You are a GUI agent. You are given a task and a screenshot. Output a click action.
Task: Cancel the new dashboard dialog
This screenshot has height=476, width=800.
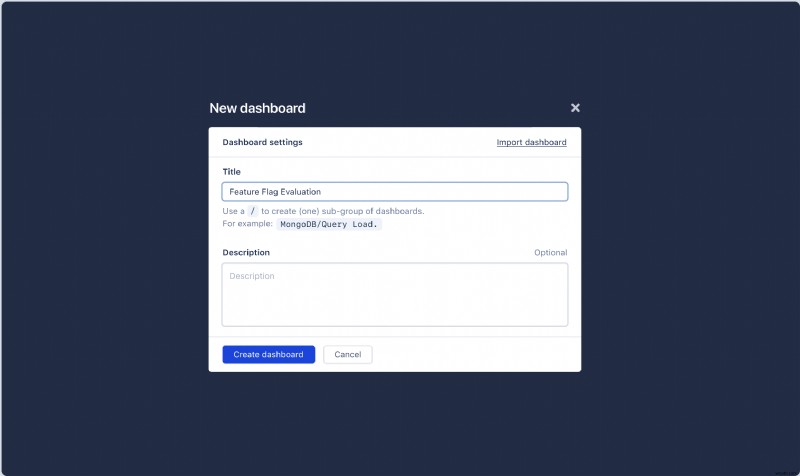347,354
